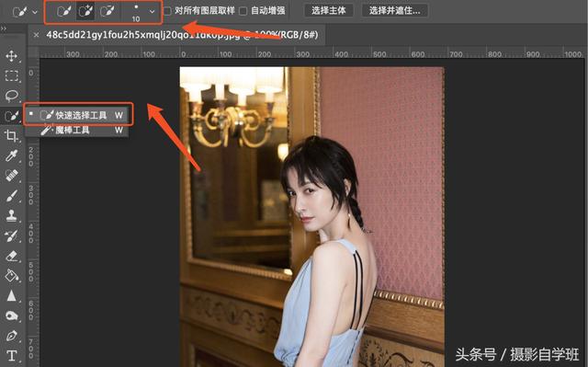Image resolution: width=588 pixels, height=367 pixels.
Task: Close the document tab
Action: point(36,35)
